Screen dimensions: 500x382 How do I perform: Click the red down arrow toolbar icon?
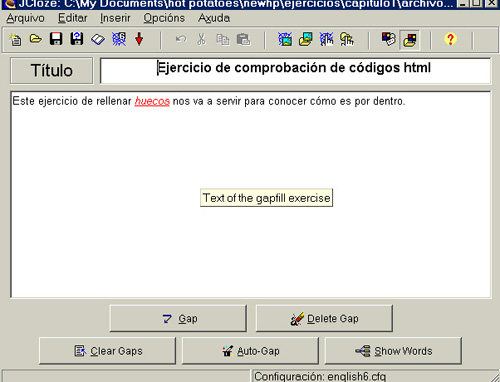pos(139,39)
